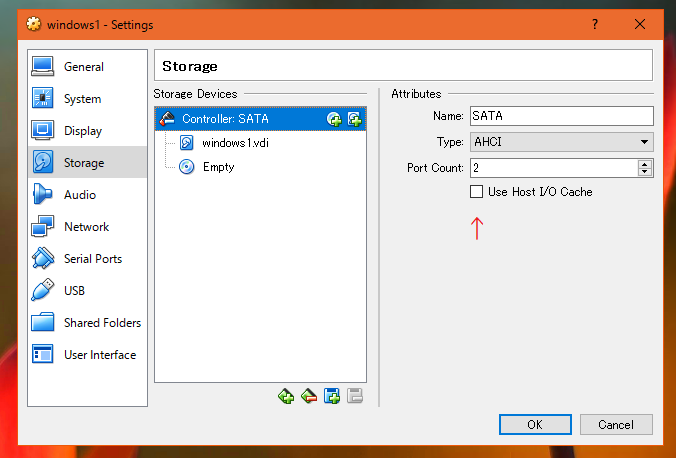Screen dimensions: 676x458
Task: Open the controller Type dropdown showing AHCI
Action: [562, 142]
